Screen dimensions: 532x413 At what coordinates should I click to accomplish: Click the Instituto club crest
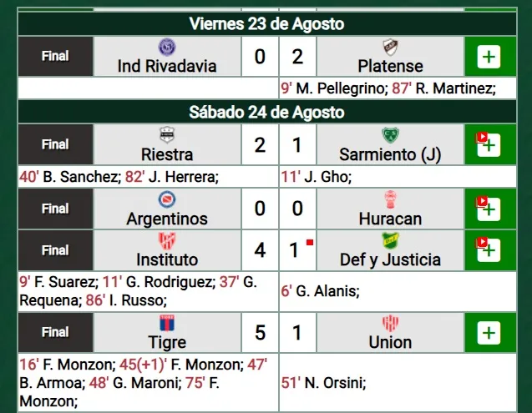point(166,242)
